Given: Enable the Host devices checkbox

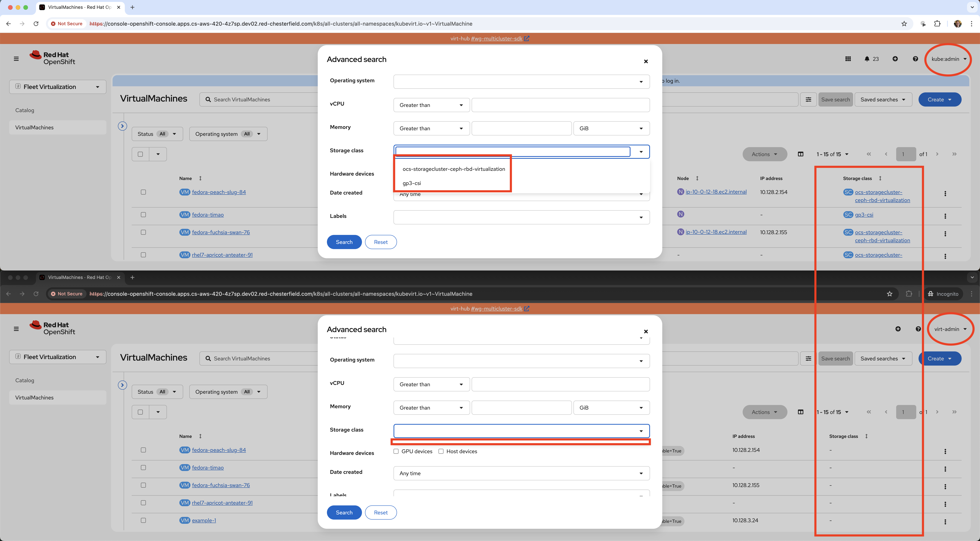Looking at the screenshot, I should pos(441,451).
